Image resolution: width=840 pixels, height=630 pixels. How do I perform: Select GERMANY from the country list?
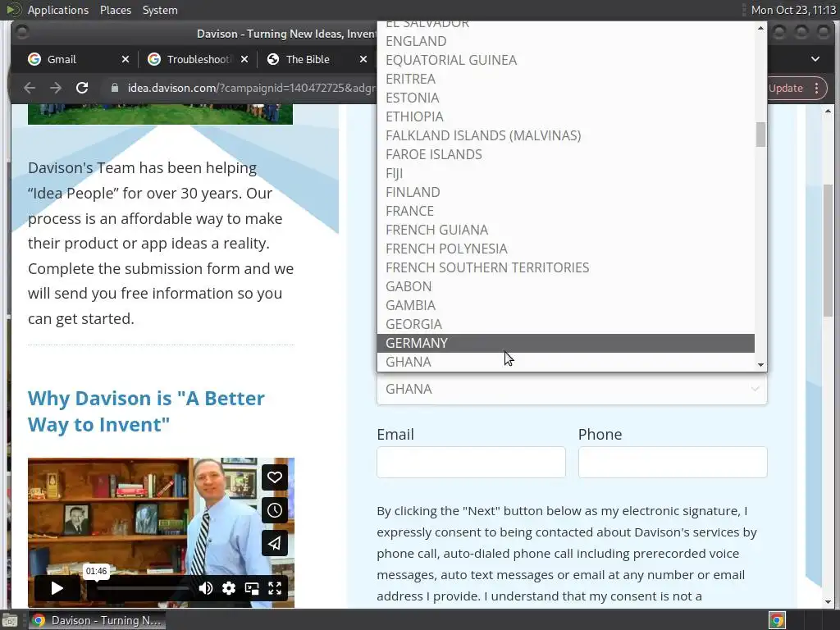pos(566,343)
